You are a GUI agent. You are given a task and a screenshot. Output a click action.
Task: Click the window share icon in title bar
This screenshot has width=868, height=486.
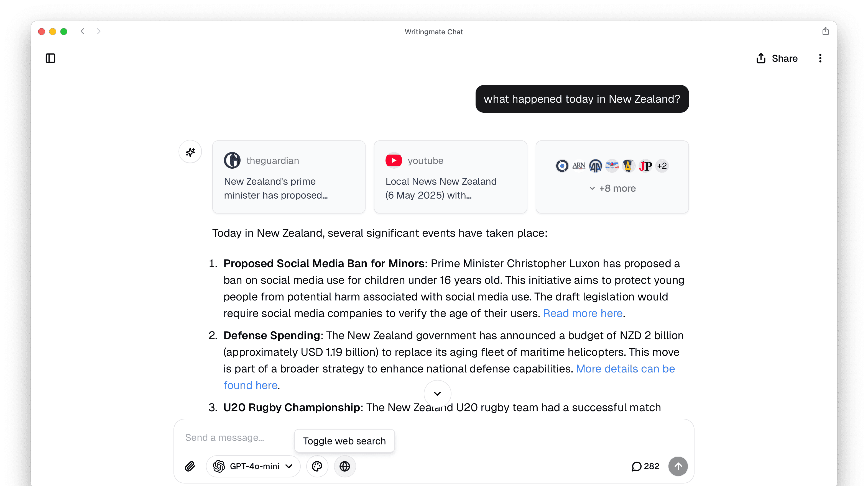click(825, 31)
